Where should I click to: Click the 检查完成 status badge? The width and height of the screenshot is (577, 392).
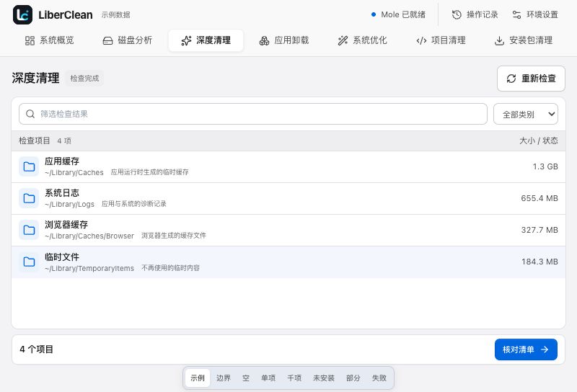click(84, 79)
